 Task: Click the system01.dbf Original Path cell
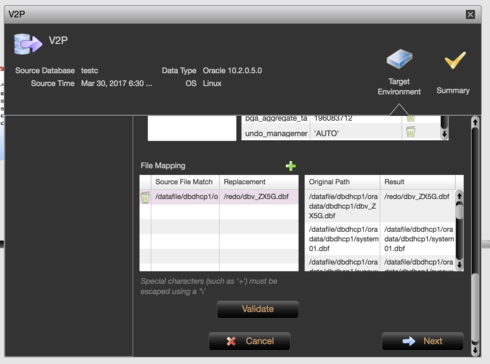pos(342,239)
